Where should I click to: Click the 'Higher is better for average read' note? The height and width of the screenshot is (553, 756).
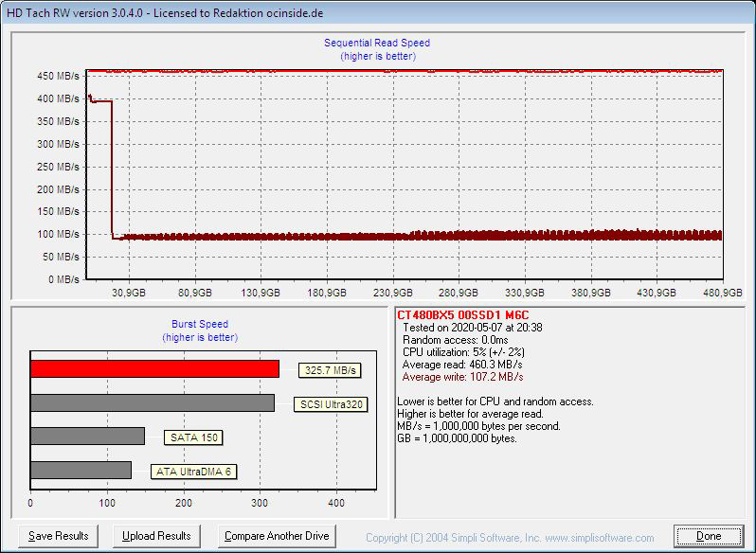[471, 414]
